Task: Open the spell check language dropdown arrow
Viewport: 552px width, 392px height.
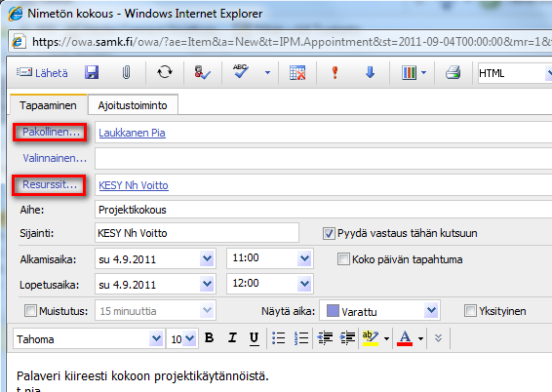Action: click(x=267, y=73)
